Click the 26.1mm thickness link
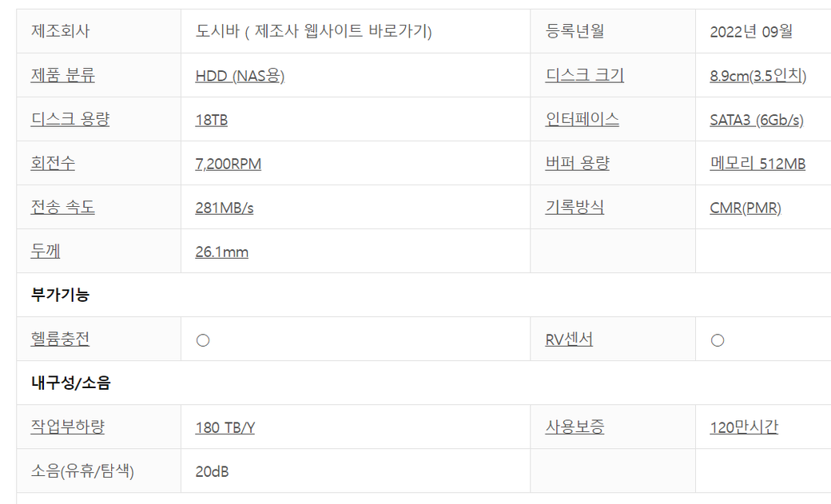831x504 pixels. pyautogui.click(x=221, y=252)
